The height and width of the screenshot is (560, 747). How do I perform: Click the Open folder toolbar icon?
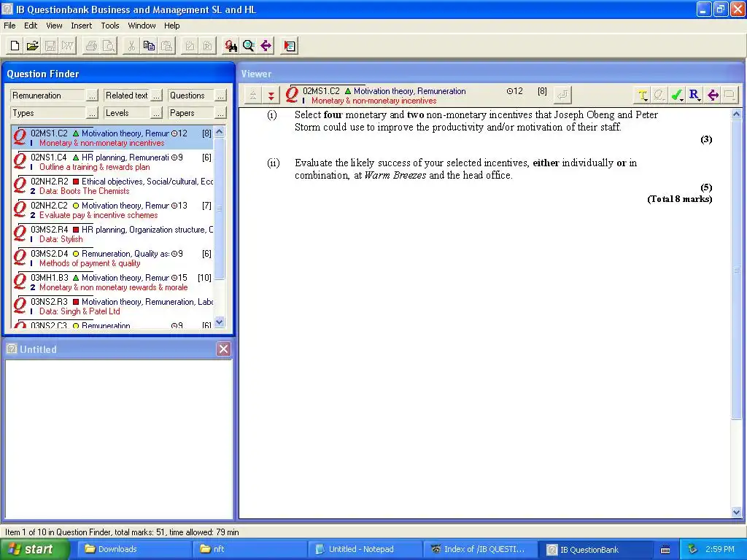[x=32, y=46]
